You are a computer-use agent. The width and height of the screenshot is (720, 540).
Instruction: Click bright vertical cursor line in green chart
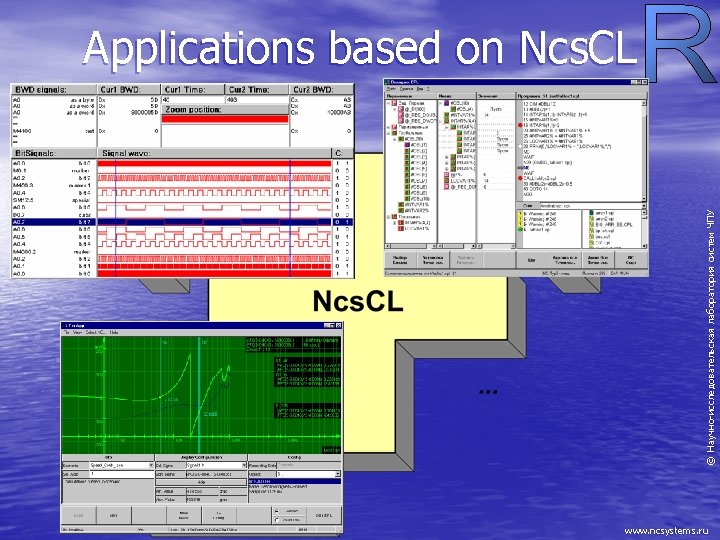pyautogui.click(x=199, y=395)
